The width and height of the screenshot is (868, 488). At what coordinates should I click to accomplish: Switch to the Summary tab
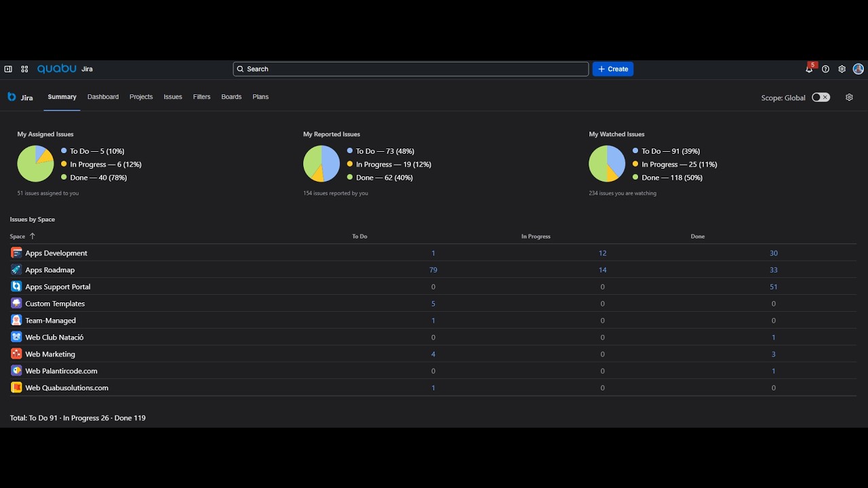62,97
